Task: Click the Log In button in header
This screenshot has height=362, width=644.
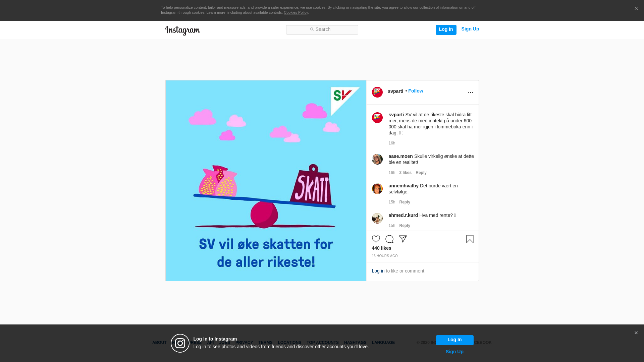Action: click(x=446, y=29)
